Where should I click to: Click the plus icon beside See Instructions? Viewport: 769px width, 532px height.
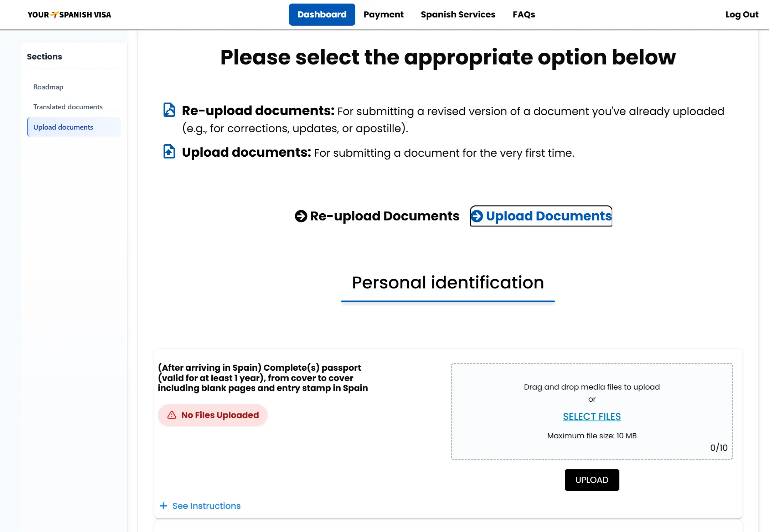point(164,506)
